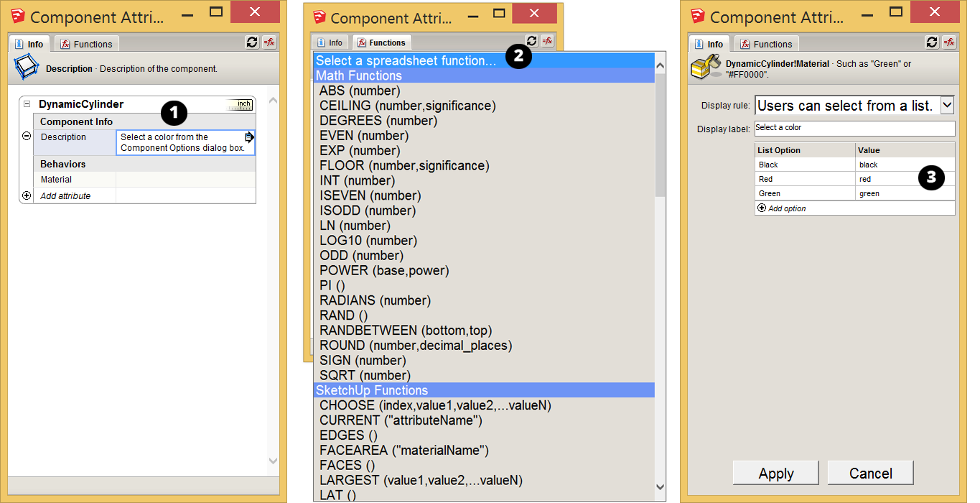Click refresh icon in the DynamicCylinder attributes window
Screen dimensions: 980x503
(252, 42)
